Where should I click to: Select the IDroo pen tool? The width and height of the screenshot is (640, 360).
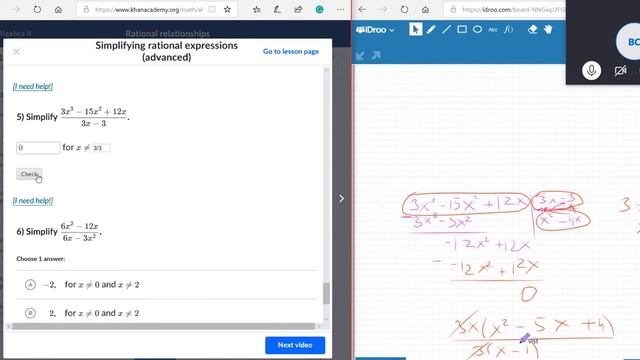click(431, 29)
